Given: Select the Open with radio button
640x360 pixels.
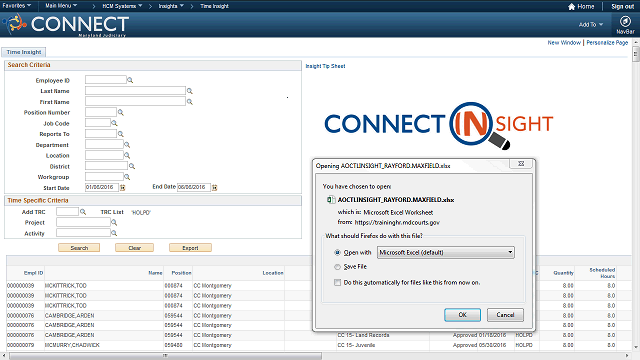Looking at the screenshot, I should pos(337,253).
